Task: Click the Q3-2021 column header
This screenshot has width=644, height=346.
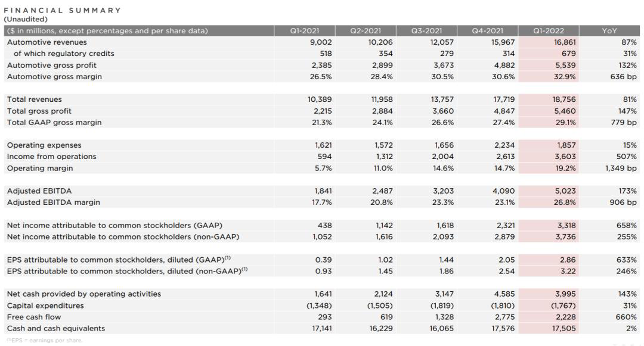Action: tap(426, 31)
